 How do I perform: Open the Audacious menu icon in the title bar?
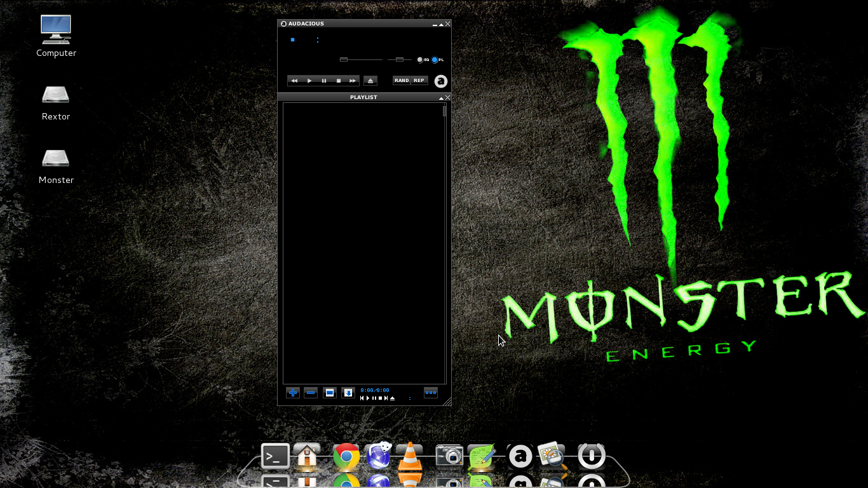pos(283,24)
